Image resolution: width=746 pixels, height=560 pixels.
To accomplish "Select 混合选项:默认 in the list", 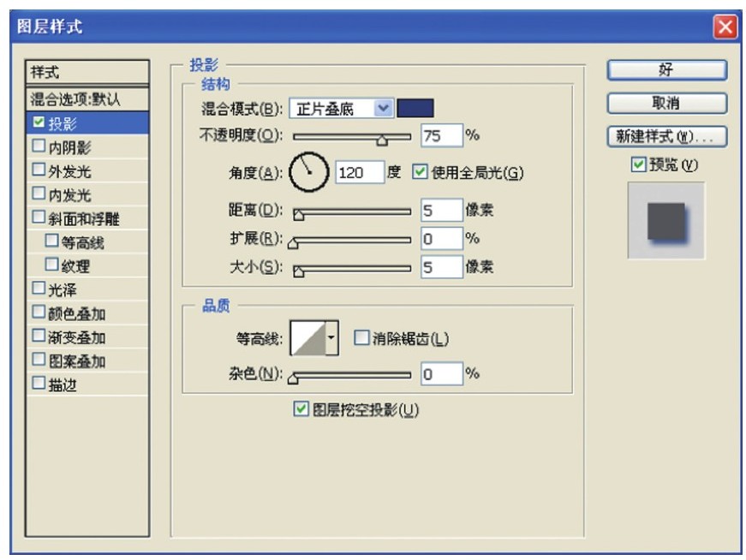I will 87,99.
